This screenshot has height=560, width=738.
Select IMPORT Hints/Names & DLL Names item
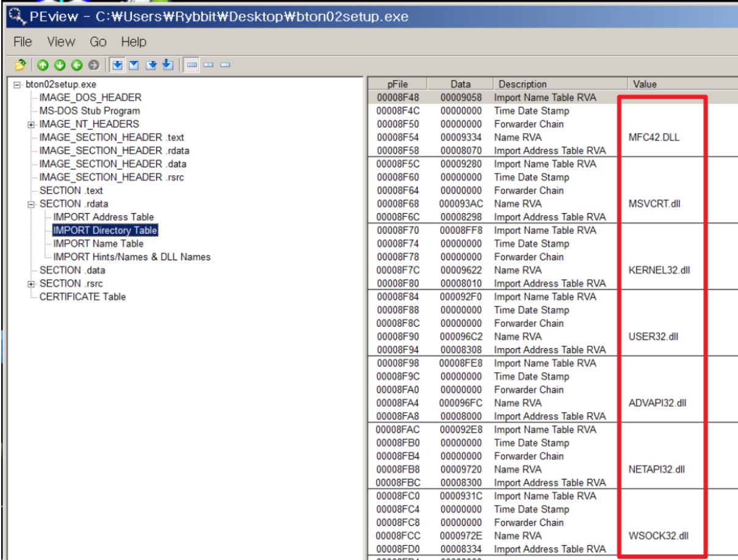tap(132, 257)
